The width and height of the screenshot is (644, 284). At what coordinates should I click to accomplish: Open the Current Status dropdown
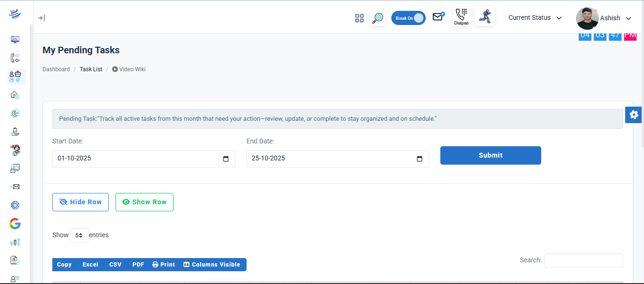point(535,17)
